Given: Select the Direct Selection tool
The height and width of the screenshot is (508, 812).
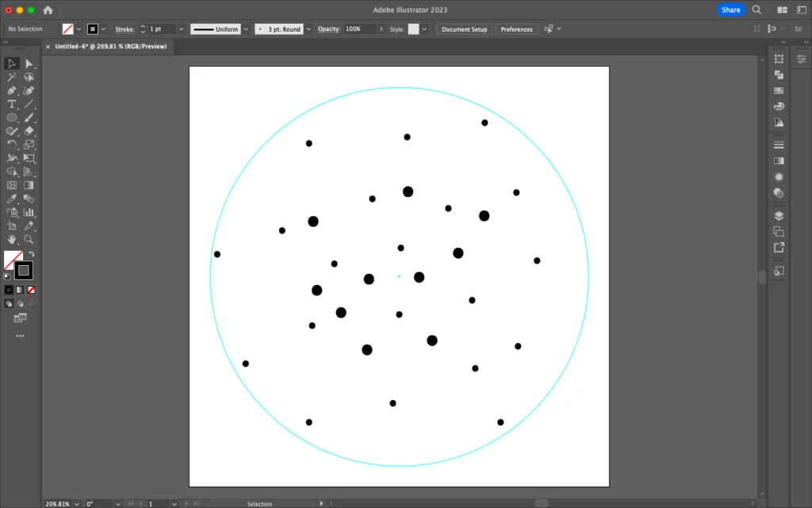Looking at the screenshot, I should click(29, 63).
